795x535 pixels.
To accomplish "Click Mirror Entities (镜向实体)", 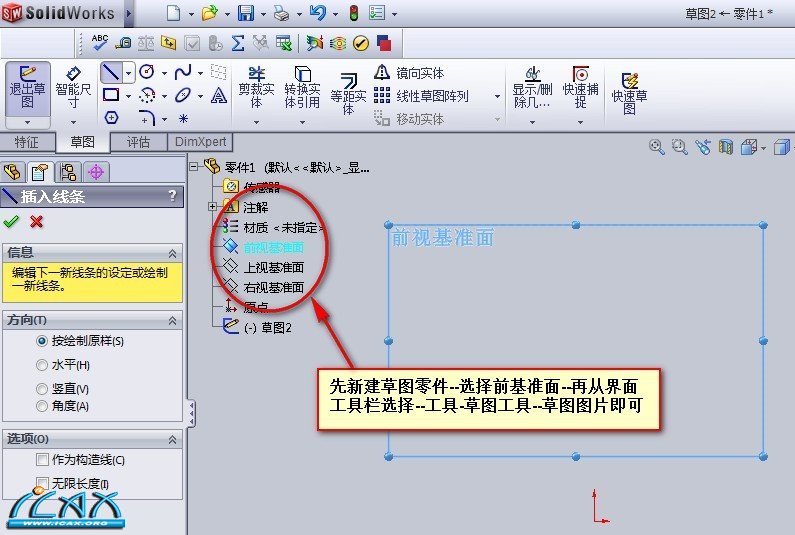I will [410, 73].
